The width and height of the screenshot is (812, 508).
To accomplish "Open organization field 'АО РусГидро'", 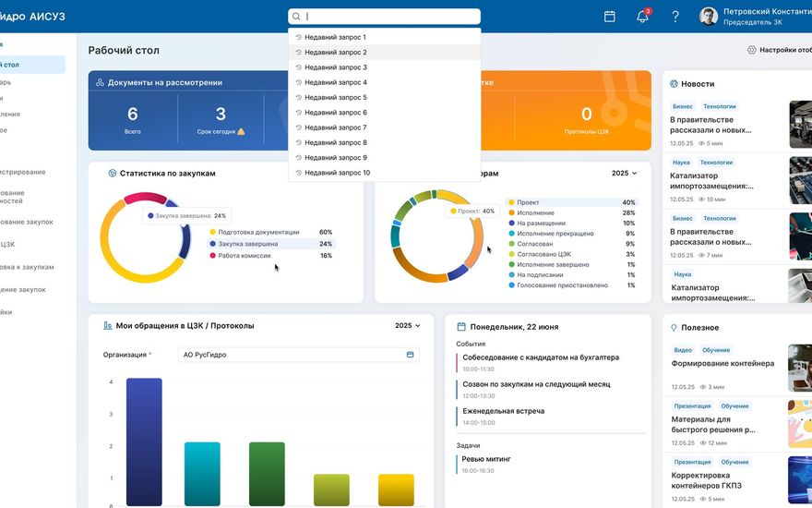I will 298,355.
